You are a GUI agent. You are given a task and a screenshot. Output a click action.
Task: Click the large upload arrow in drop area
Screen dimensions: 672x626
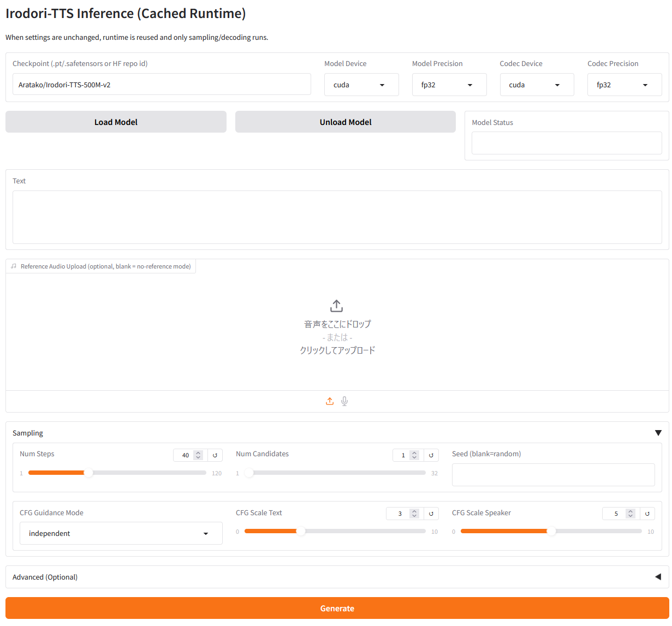tap(337, 306)
